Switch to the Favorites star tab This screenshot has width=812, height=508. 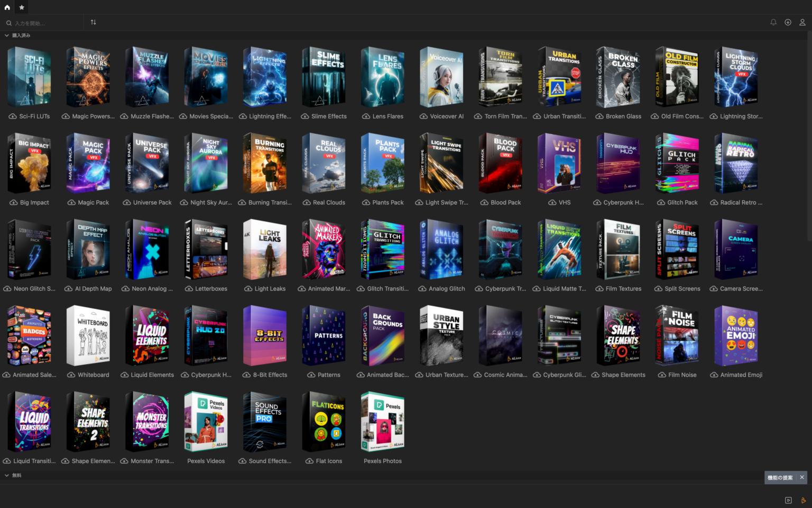point(22,7)
